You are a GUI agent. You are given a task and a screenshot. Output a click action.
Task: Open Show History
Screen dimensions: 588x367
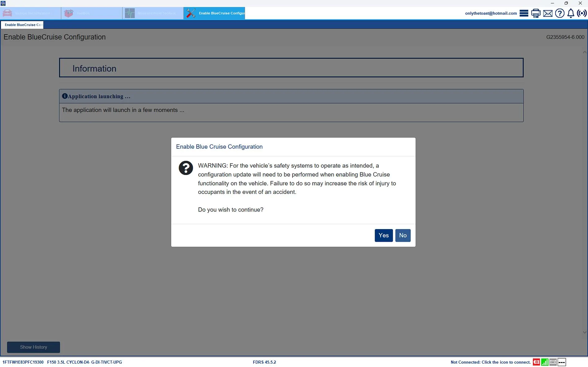point(33,347)
